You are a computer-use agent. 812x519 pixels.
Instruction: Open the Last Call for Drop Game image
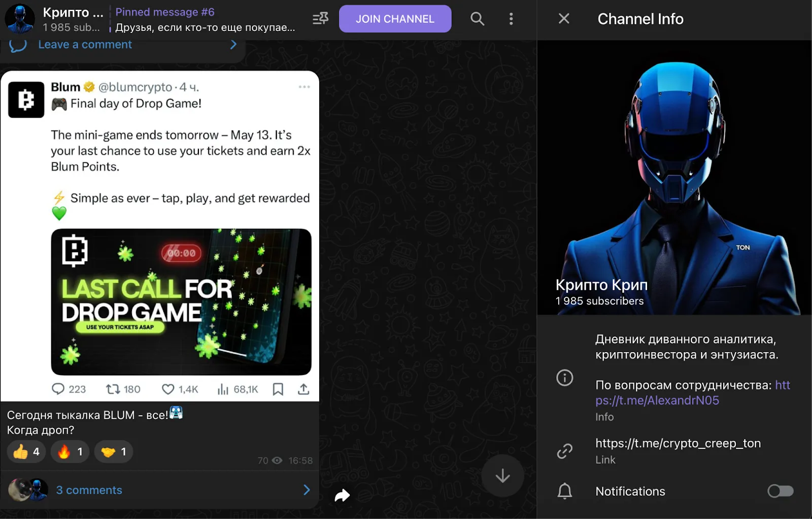tap(181, 302)
